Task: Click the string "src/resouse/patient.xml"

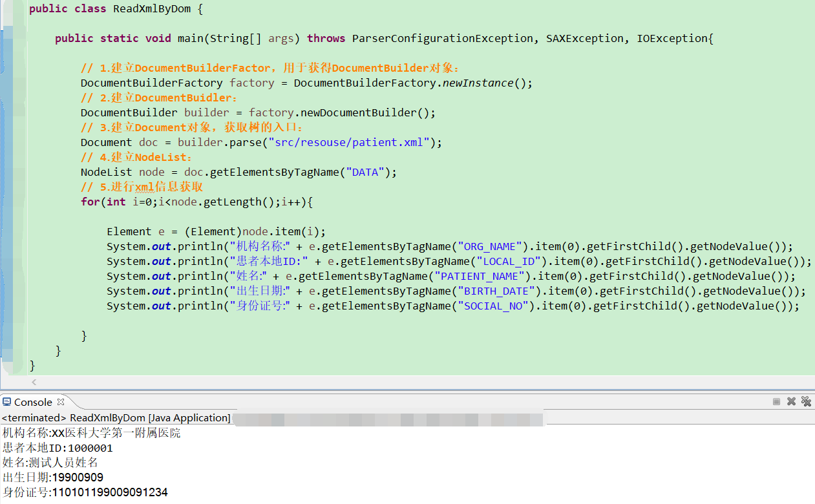Action: point(349,142)
